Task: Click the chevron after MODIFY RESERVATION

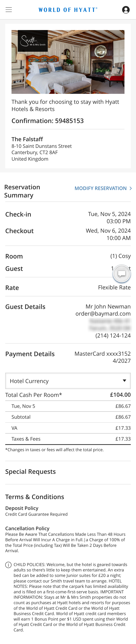Action: pyautogui.click(x=131, y=188)
